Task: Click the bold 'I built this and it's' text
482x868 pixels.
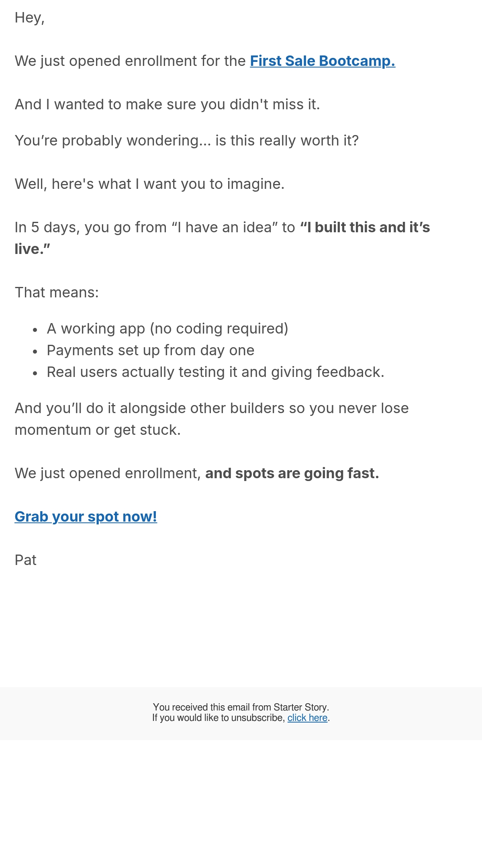Action: pyautogui.click(x=365, y=227)
